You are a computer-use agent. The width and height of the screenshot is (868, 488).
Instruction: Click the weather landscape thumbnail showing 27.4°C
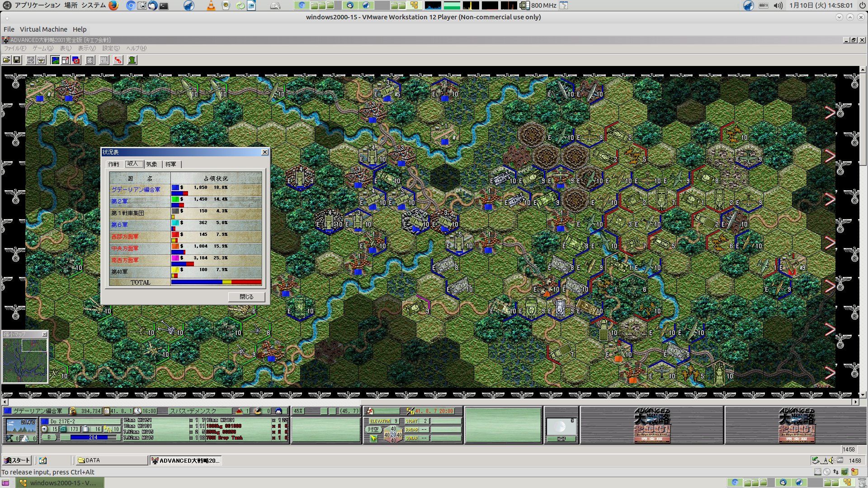coord(21,426)
